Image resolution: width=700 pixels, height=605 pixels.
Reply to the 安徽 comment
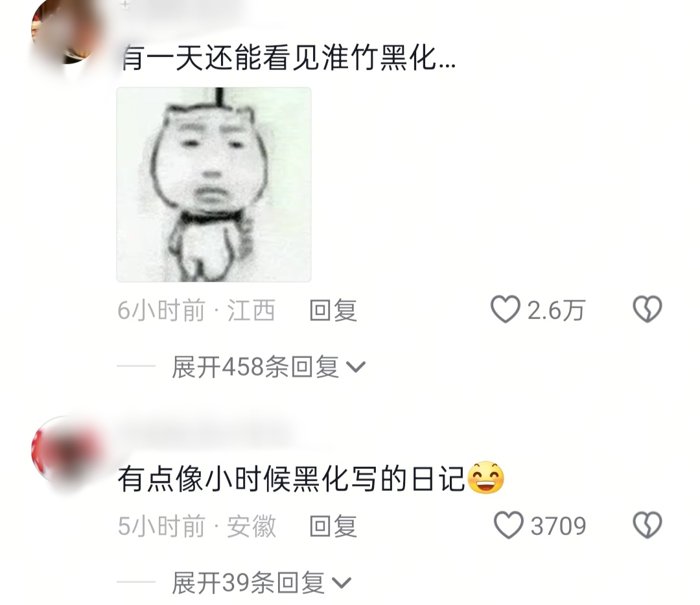coord(333,526)
